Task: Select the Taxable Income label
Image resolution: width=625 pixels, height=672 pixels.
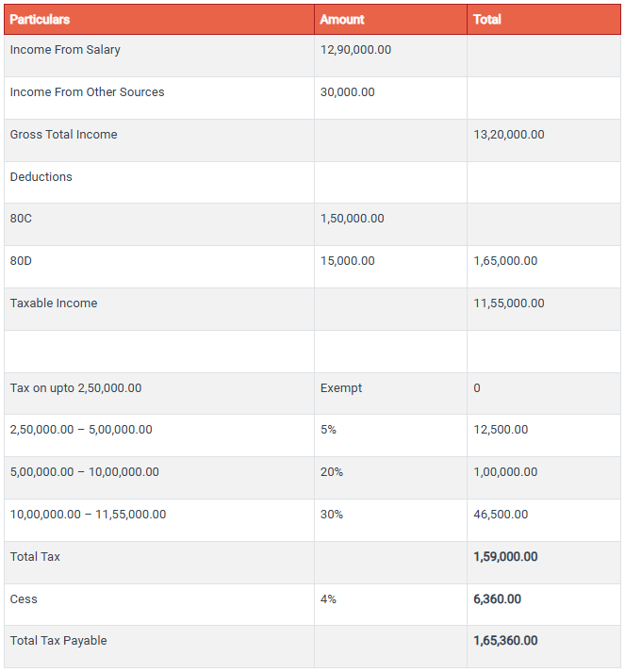Action: [54, 303]
